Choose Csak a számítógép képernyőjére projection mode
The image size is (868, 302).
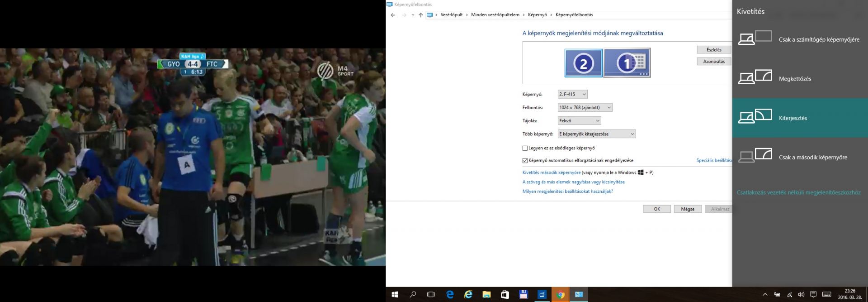800,39
